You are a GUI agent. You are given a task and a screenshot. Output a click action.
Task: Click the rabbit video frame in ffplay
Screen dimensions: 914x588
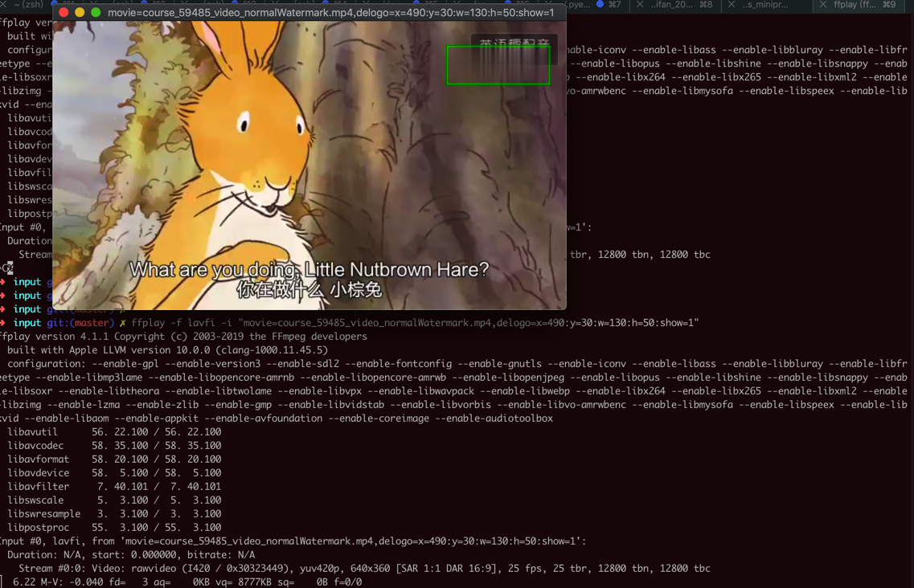point(309,165)
